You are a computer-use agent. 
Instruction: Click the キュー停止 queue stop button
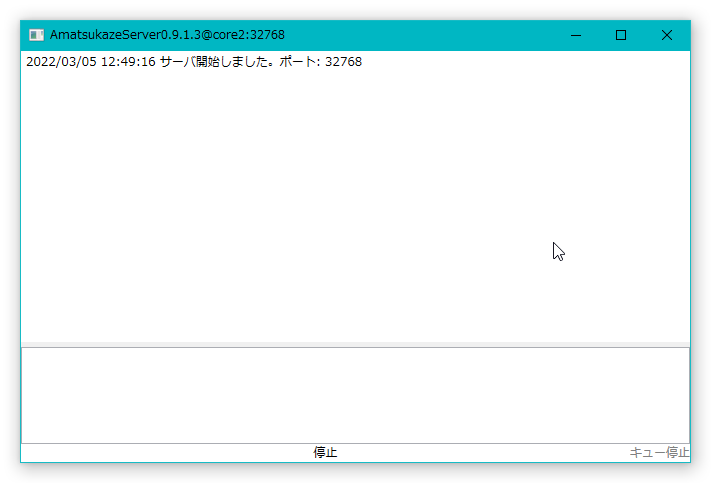click(x=659, y=453)
